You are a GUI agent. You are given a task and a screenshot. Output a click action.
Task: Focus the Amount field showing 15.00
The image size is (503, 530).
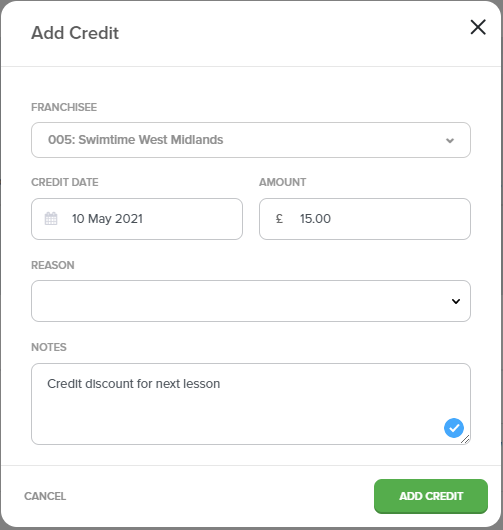point(365,219)
